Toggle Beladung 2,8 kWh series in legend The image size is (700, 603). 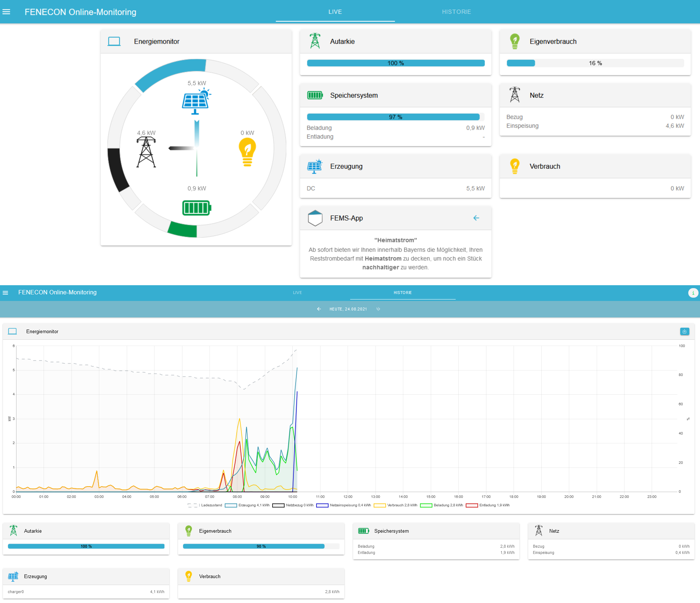click(x=442, y=505)
